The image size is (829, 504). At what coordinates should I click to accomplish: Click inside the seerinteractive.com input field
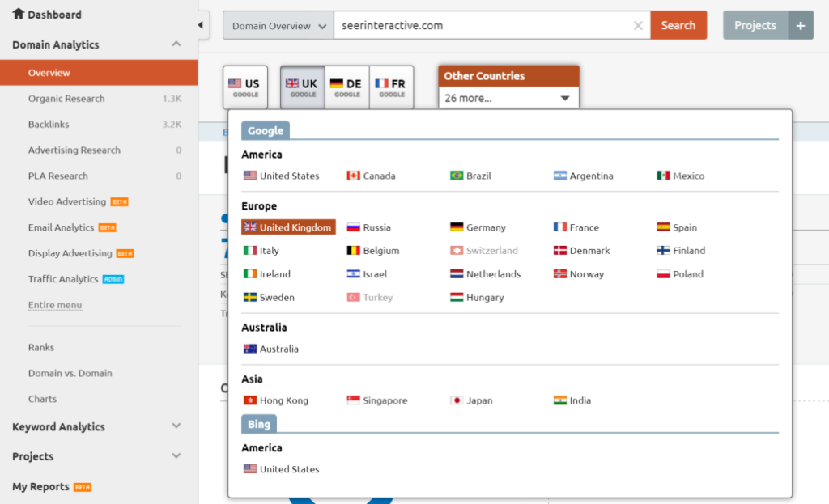click(x=486, y=25)
